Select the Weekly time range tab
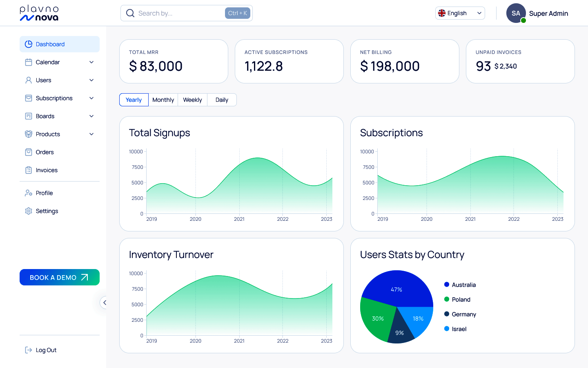This screenshot has width=588, height=368. click(x=193, y=100)
